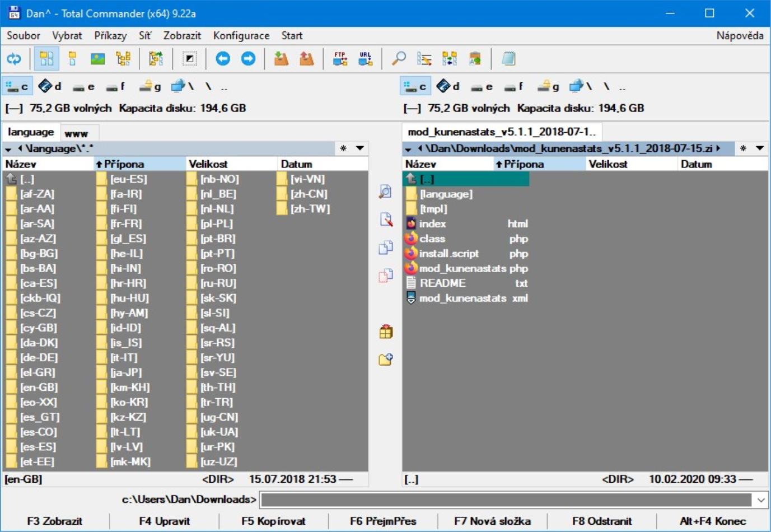Click F5 Kopírovat button
Screen dimensions: 771x532
274,521
